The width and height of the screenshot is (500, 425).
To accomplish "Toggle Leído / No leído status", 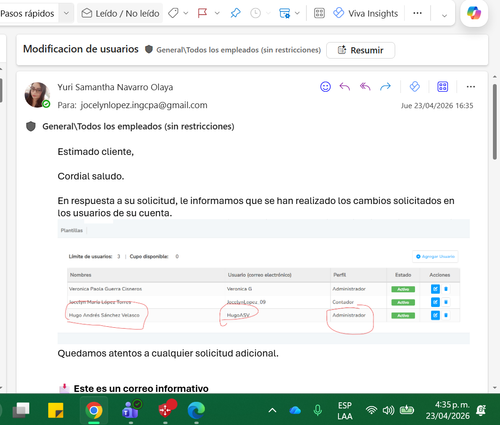I will pyautogui.click(x=120, y=13).
